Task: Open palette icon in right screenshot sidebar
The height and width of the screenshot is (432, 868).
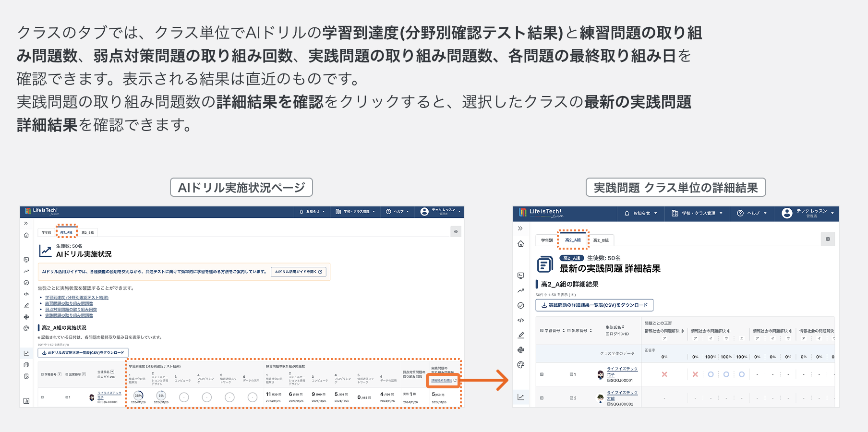Action: [521, 365]
